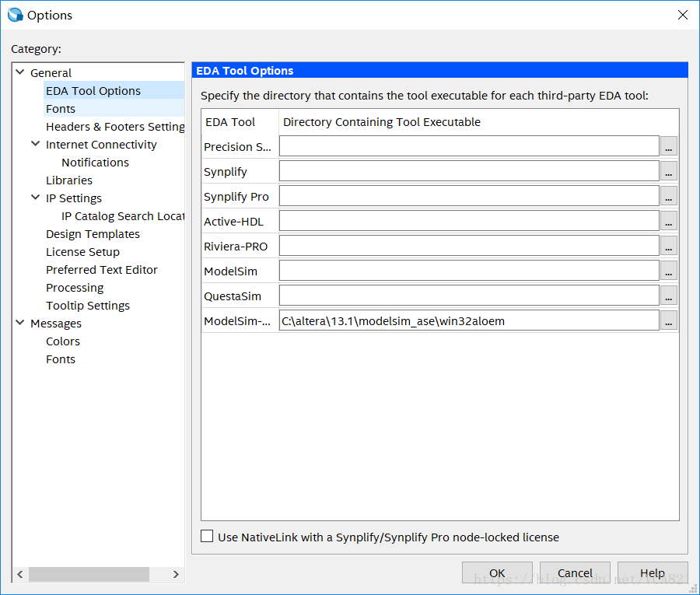The image size is (700, 595).
Task: Select Preferred Text Editor category
Action: [x=102, y=270]
